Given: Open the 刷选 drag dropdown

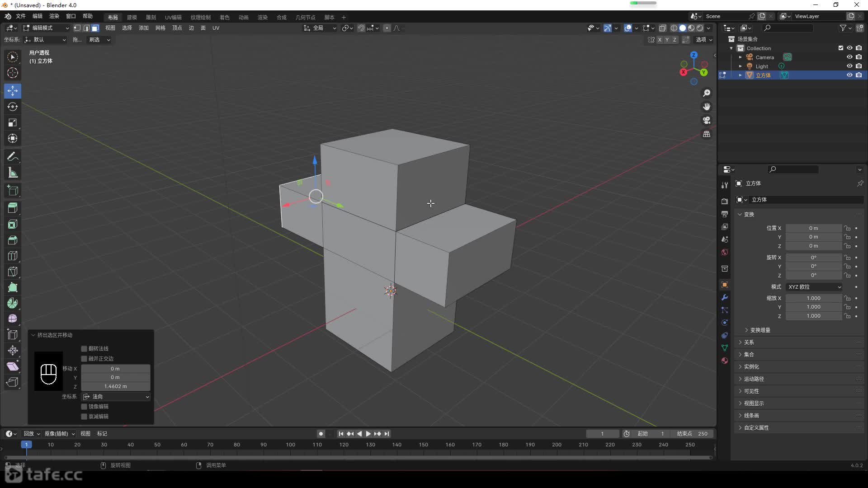Looking at the screenshot, I should click(x=99, y=40).
